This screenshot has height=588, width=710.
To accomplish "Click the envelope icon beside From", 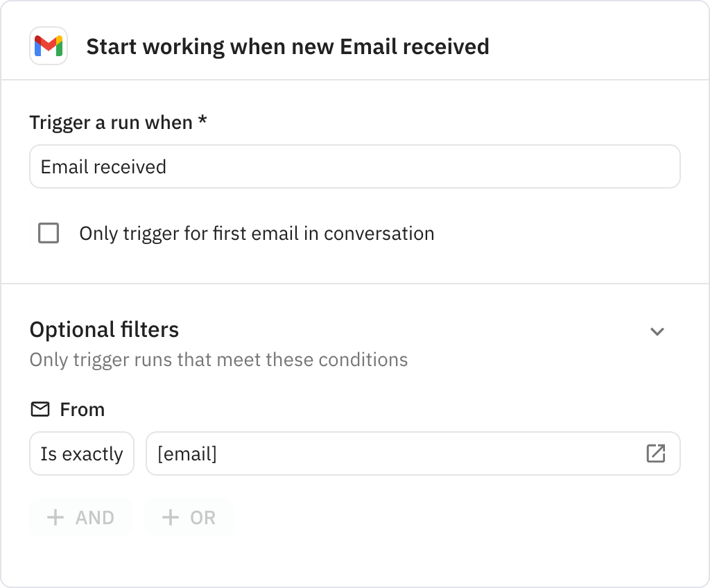I will 40,409.
